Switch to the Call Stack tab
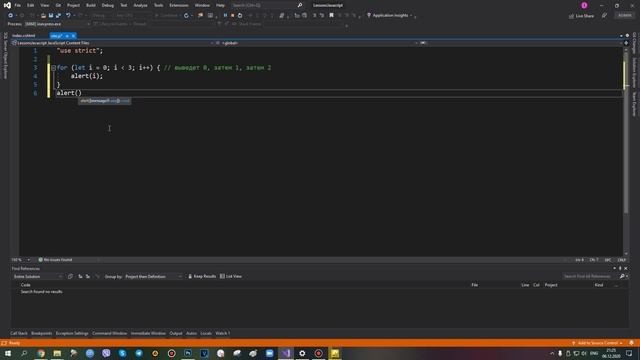The image size is (640, 360). (19, 333)
